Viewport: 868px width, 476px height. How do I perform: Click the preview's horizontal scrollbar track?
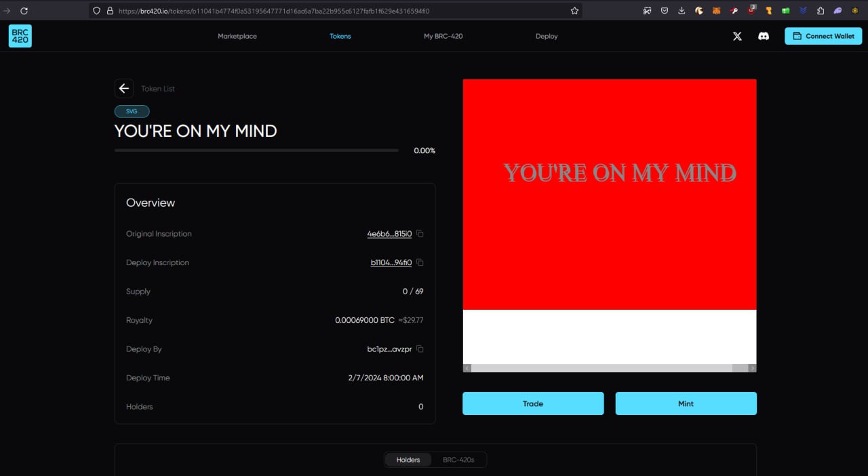[610, 368]
